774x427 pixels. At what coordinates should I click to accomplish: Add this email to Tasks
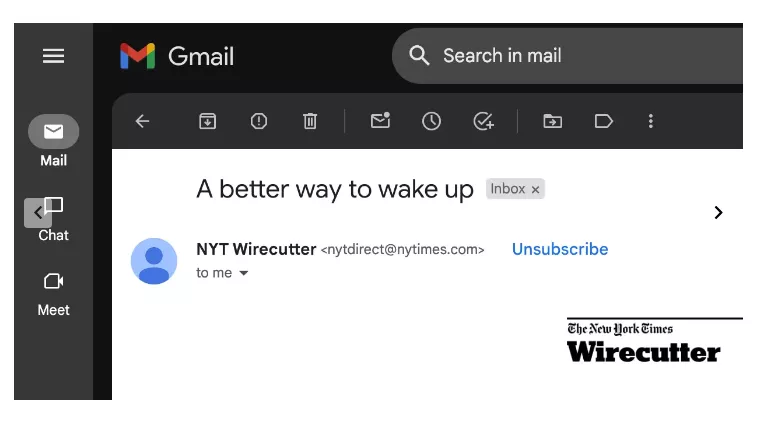(483, 121)
